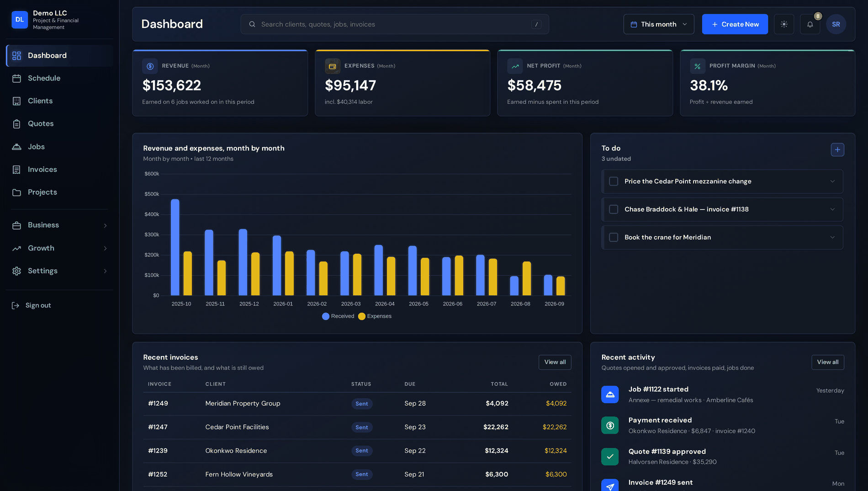
Task: Click the notification count badge
Action: 818,16
